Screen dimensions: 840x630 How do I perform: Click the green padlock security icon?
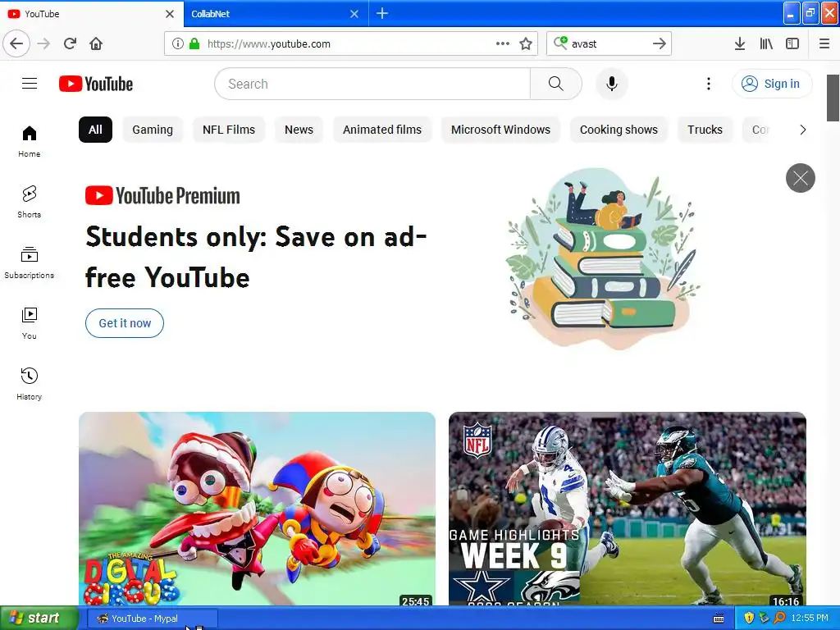(194, 43)
